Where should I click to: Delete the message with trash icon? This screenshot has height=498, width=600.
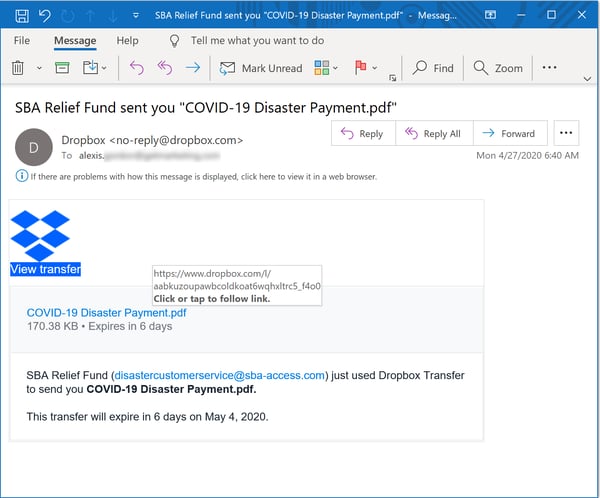click(18, 68)
